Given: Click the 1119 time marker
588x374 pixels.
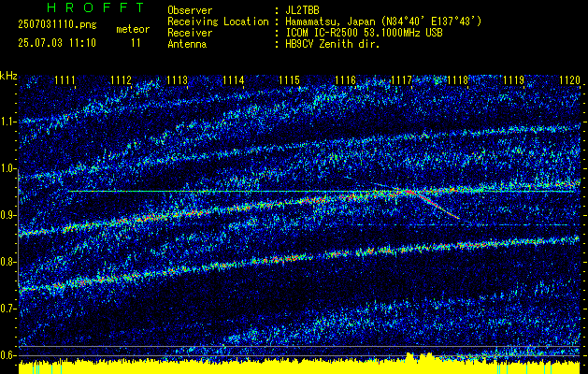Looking at the screenshot, I should tap(513, 80).
